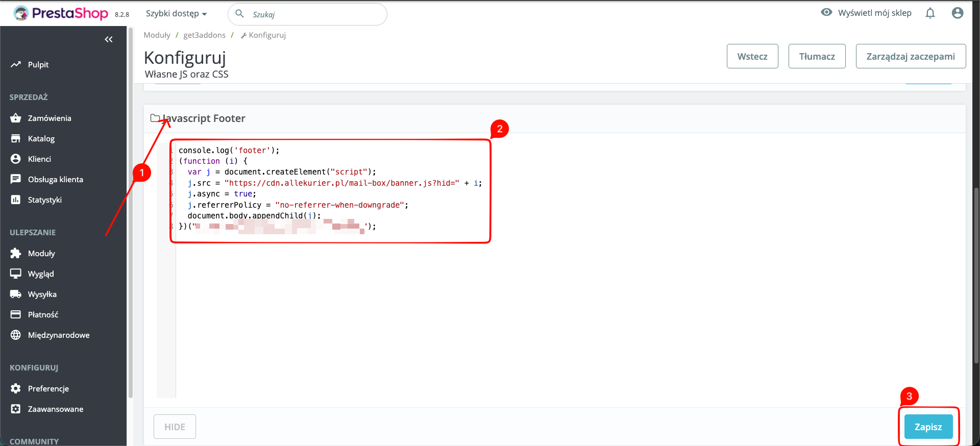Click Zarządzaj zaczepami button
The height and width of the screenshot is (446, 980).
pyautogui.click(x=911, y=56)
